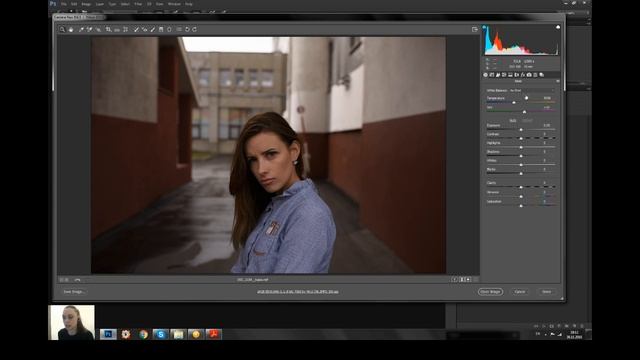Click the Save Image button

click(x=73, y=292)
